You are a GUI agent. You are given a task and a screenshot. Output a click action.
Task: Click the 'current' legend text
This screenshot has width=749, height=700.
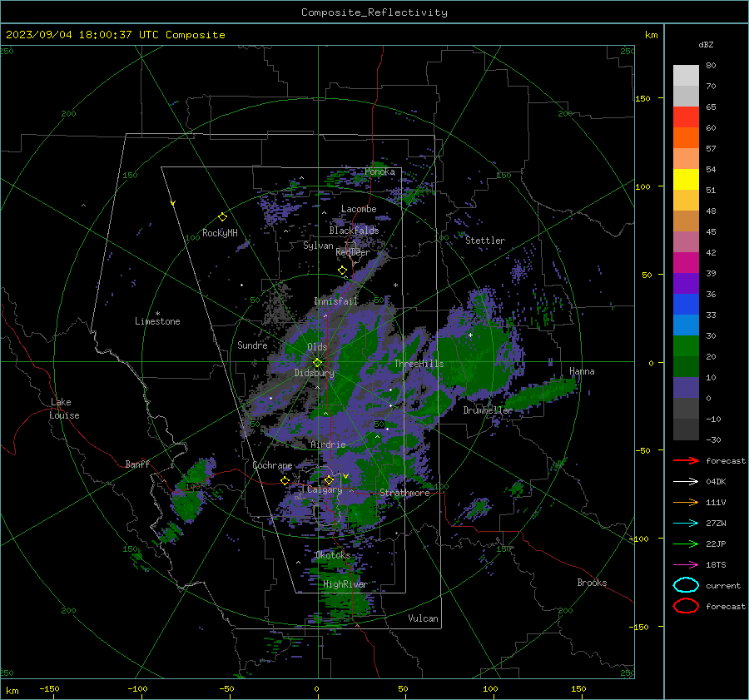point(723,585)
